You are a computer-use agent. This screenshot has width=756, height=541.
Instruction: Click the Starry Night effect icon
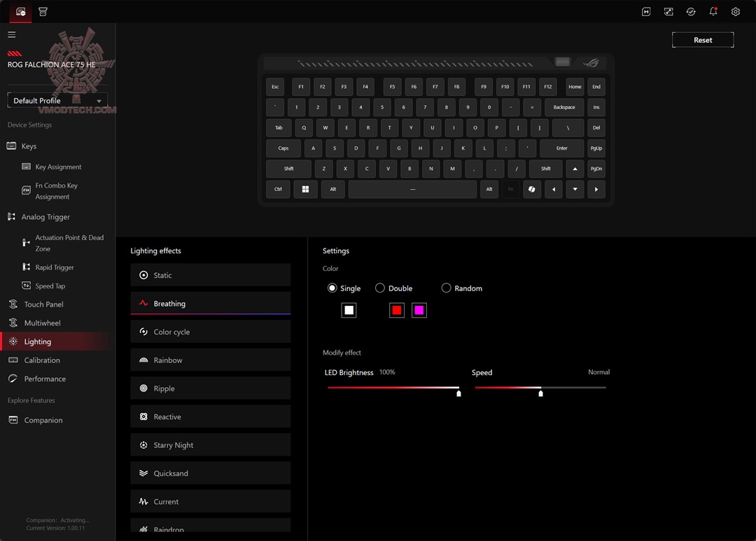pyautogui.click(x=143, y=445)
